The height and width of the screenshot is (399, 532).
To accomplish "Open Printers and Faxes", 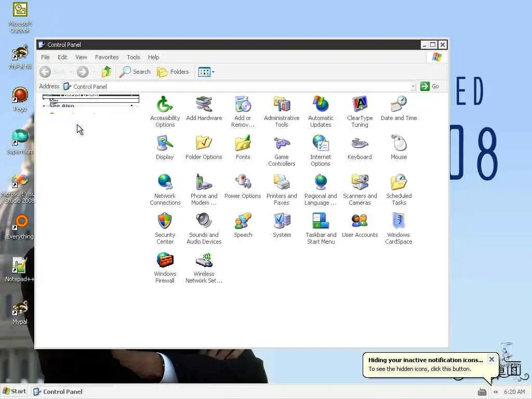I will click(x=282, y=189).
